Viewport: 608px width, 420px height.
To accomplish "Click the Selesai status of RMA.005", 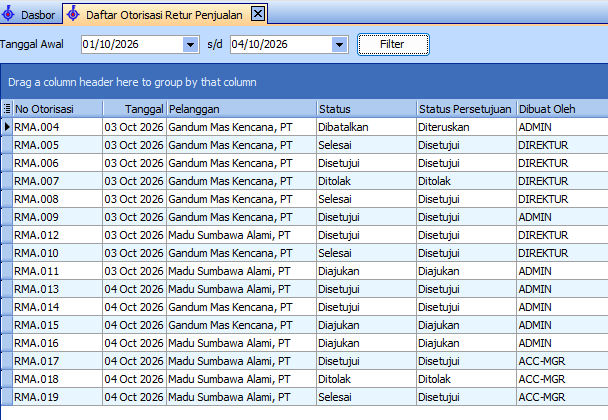I will click(x=366, y=145).
